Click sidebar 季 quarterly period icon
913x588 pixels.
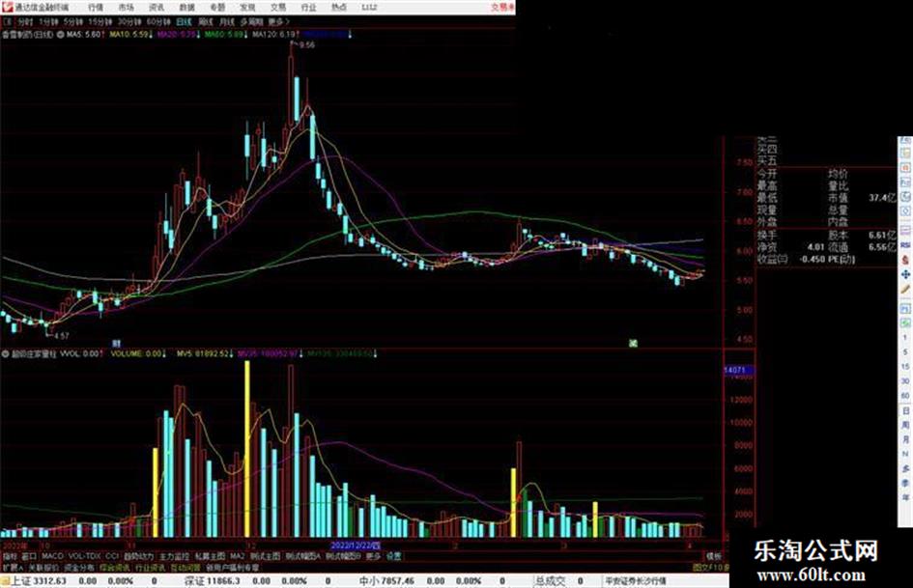click(905, 483)
